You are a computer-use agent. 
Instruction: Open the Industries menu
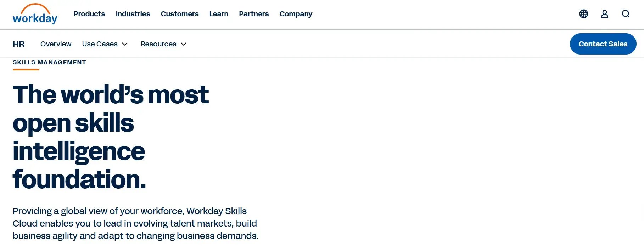point(133,14)
